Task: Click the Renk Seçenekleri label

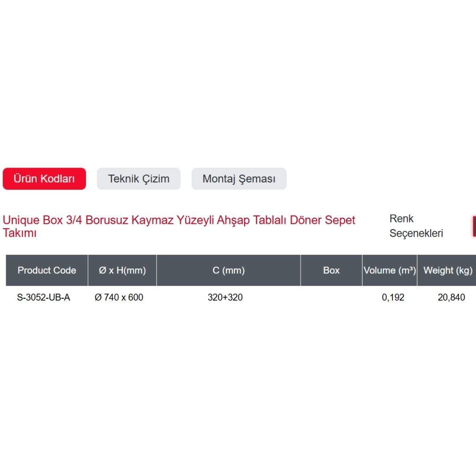Action: (416, 226)
